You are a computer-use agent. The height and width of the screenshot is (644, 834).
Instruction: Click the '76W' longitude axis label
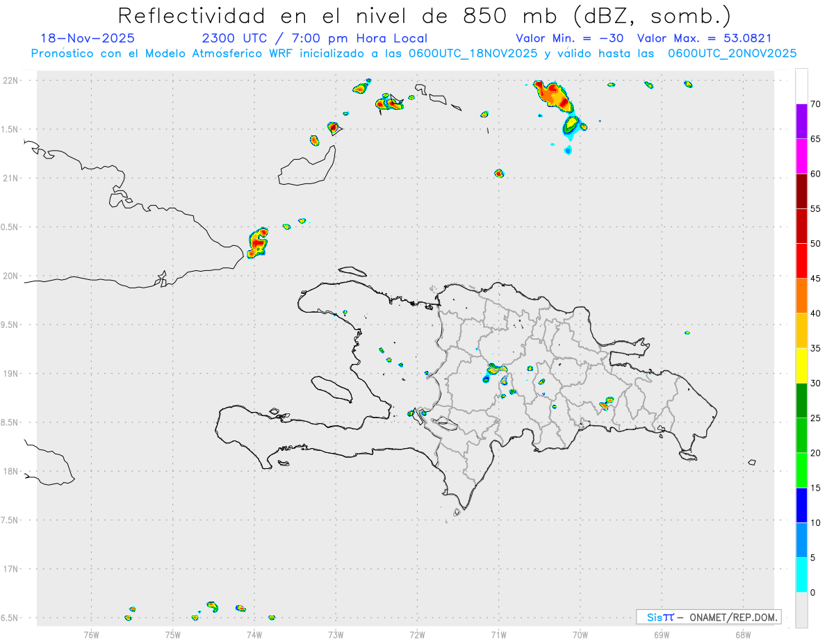click(91, 634)
